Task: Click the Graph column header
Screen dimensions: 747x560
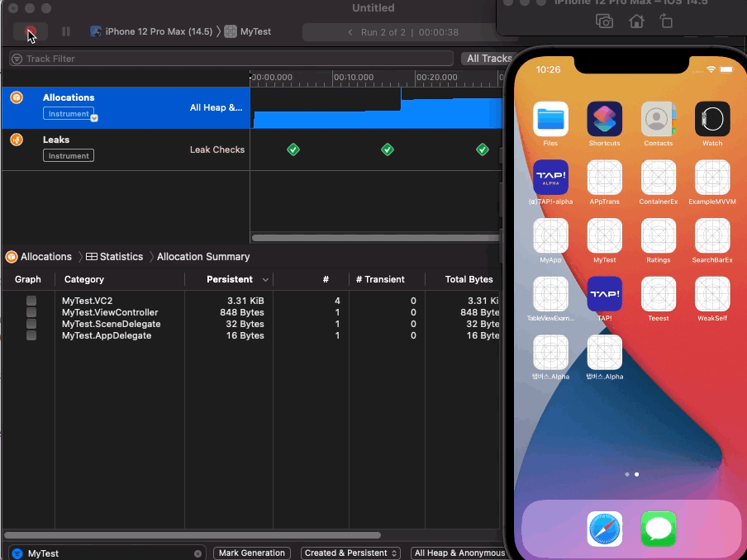Action: pyautogui.click(x=27, y=279)
